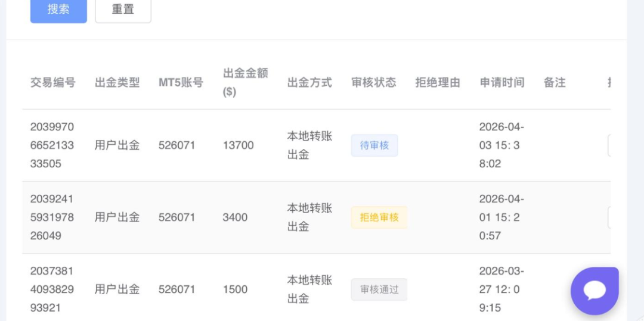Open the purple chat support bubble
This screenshot has width=644, height=321.
(594, 291)
